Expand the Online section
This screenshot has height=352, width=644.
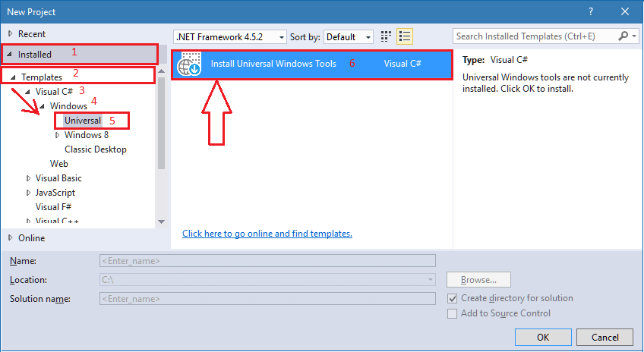pos(11,237)
